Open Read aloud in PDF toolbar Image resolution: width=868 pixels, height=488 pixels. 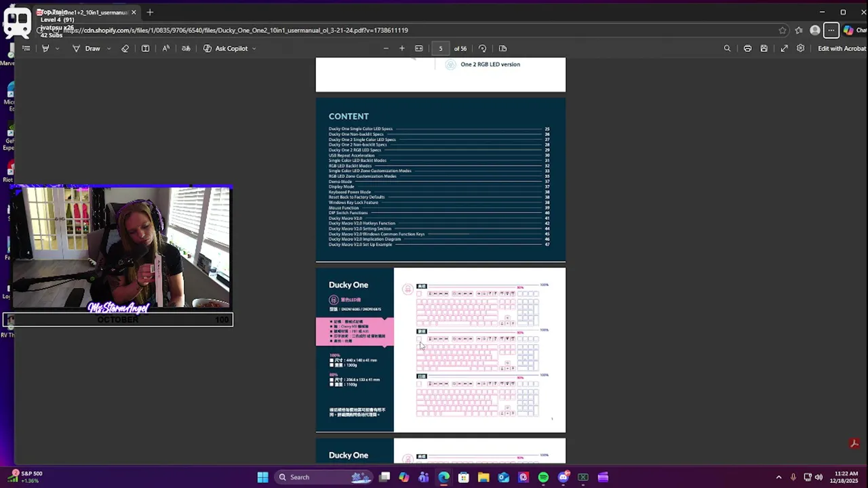tap(165, 48)
